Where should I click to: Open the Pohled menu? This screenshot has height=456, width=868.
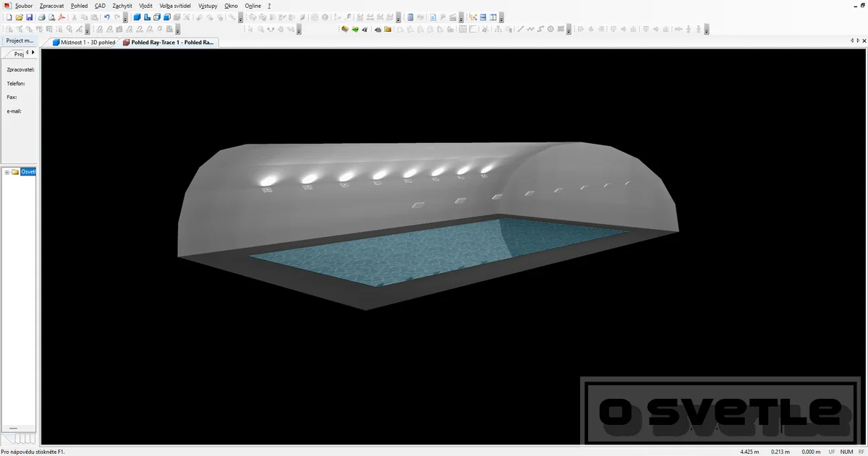point(80,6)
